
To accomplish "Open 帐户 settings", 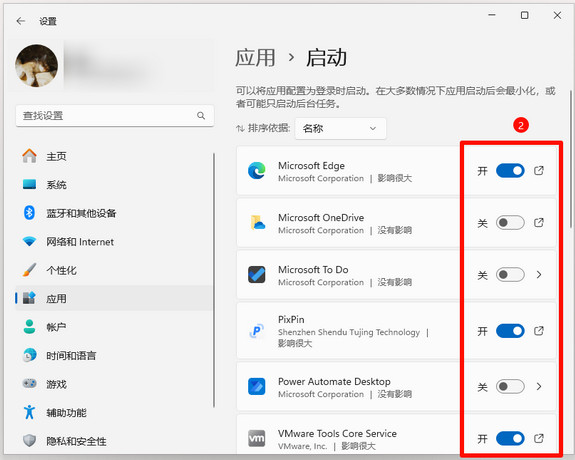I will pos(114,327).
